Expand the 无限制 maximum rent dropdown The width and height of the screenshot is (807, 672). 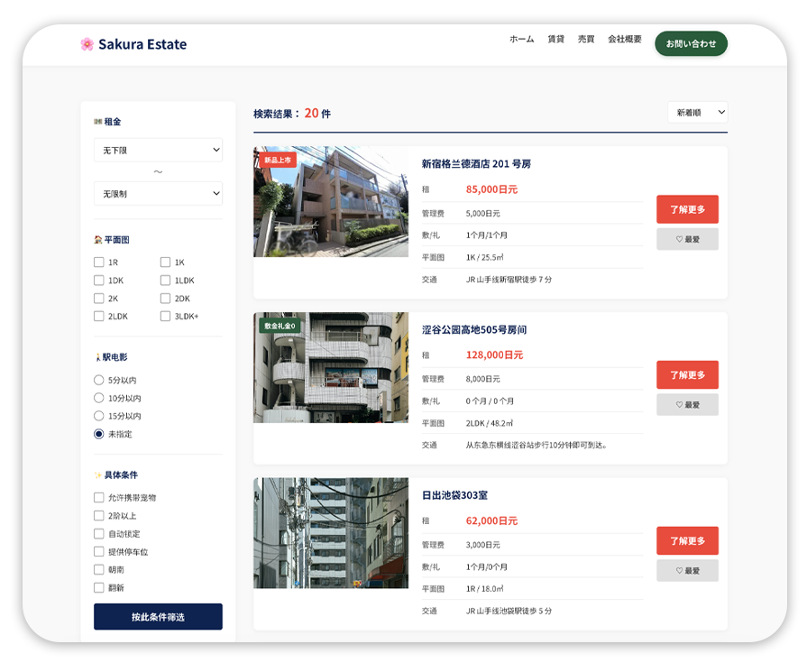[158, 194]
